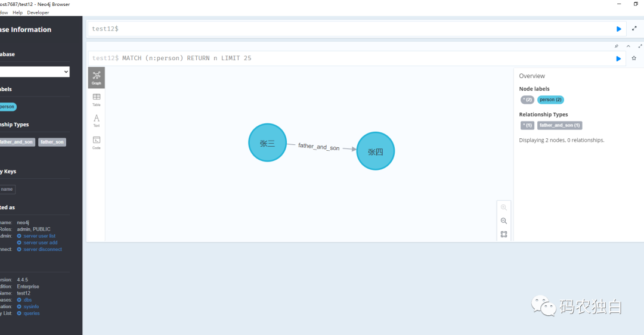Run :server disconnect command
The width and height of the screenshot is (644, 335).
point(39,249)
